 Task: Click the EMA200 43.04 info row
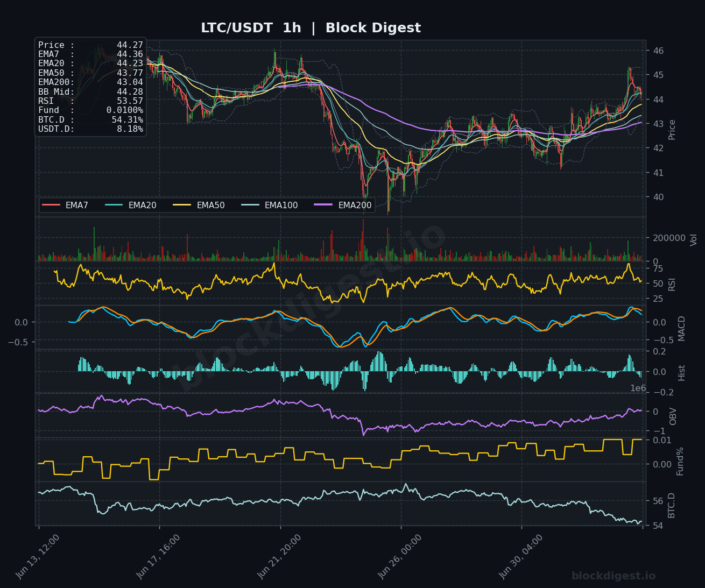90,82
